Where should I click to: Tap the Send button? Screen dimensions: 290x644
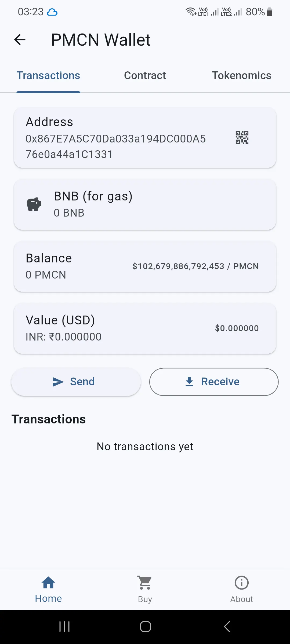(76, 382)
